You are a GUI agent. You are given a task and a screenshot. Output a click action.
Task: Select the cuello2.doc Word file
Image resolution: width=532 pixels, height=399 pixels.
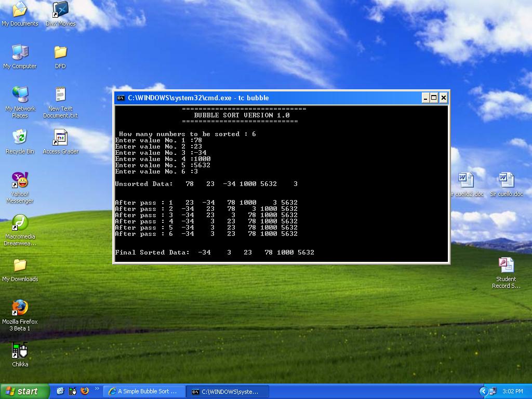pos(467,184)
